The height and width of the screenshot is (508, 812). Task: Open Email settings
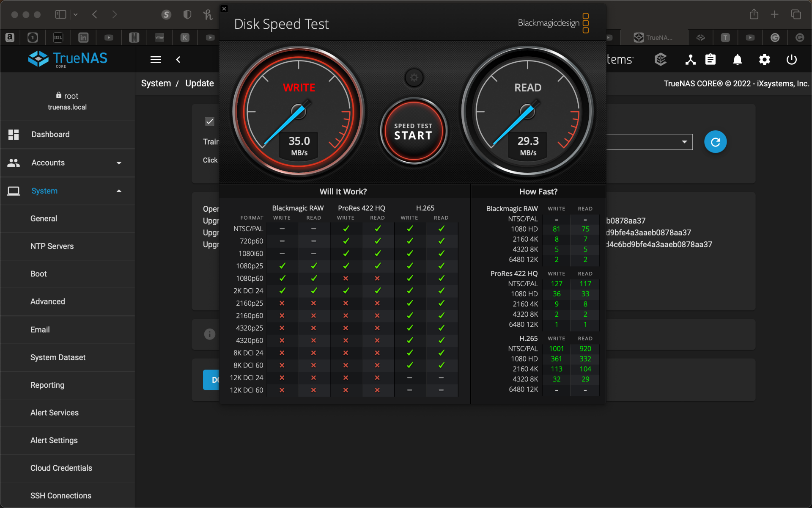pos(68,329)
